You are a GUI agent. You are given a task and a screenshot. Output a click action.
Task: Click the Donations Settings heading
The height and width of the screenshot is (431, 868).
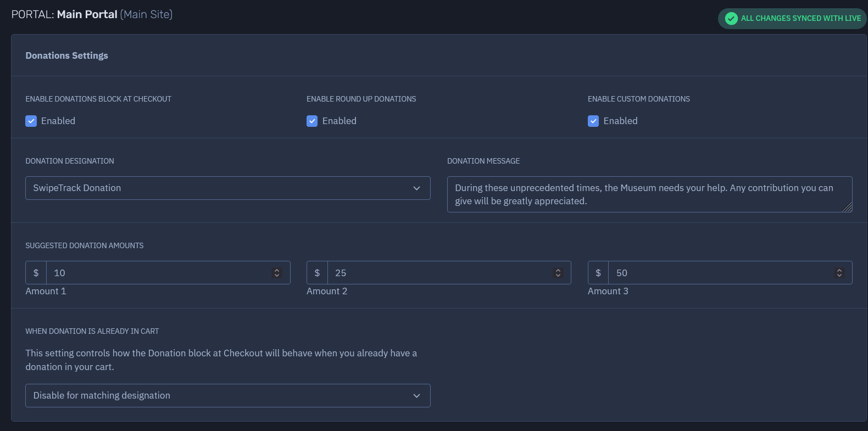coord(67,55)
